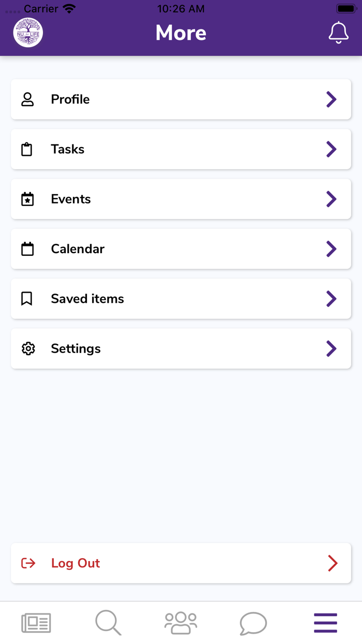Open the Calendar menu item
The width and height of the screenshot is (362, 644).
click(x=78, y=249)
